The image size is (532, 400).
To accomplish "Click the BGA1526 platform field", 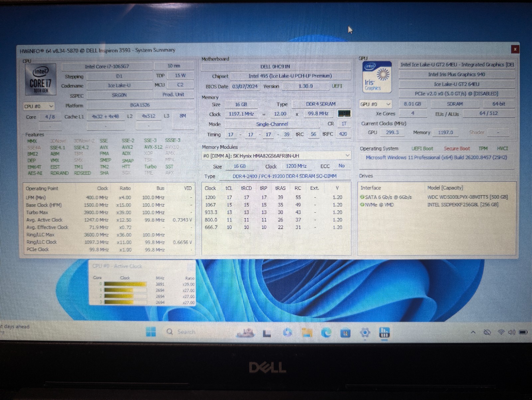I will point(140,105).
